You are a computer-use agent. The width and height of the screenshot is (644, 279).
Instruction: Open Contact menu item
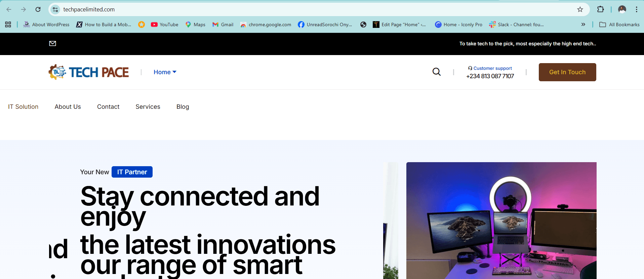108,107
